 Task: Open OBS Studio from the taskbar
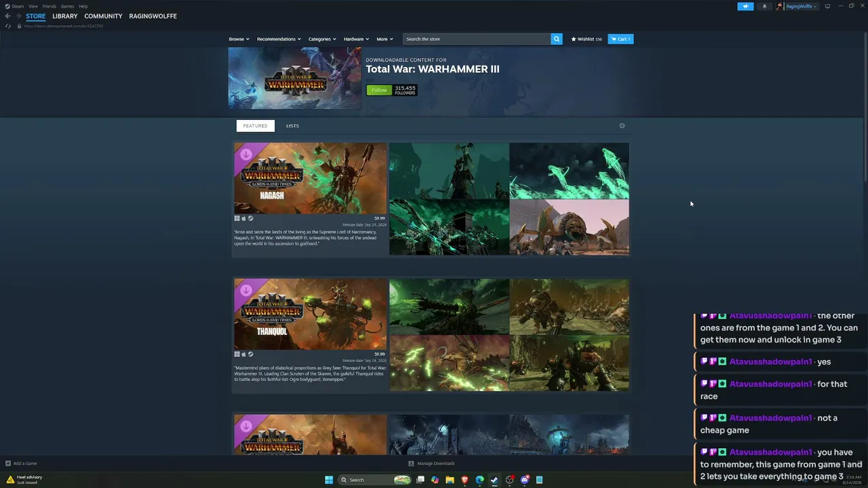(509, 480)
